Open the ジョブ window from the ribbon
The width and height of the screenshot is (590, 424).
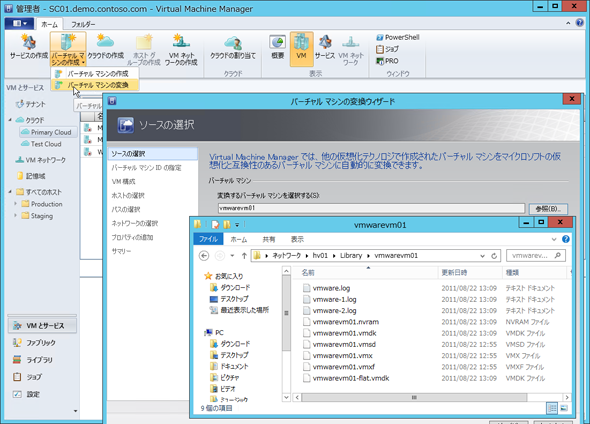click(387, 49)
